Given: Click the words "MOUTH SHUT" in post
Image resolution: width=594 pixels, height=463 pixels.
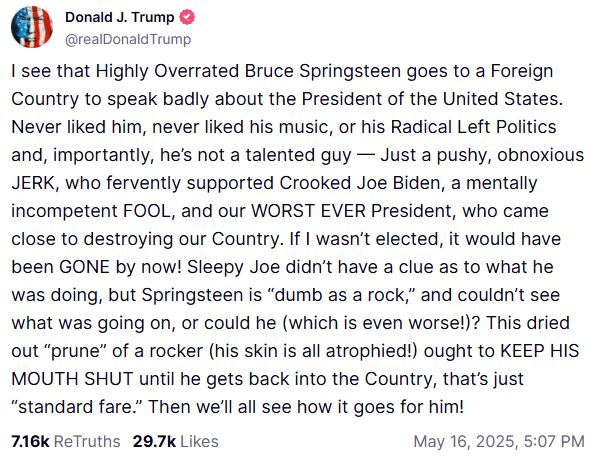Looking at the screenshot, I should click(x=72, y=379).
